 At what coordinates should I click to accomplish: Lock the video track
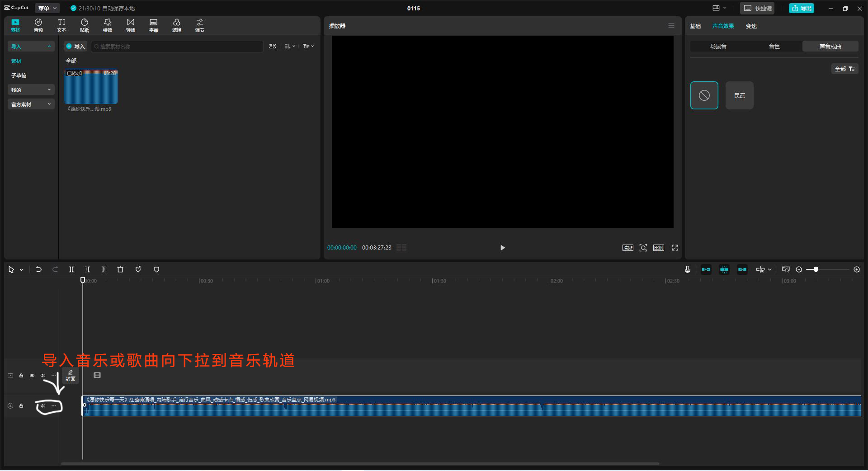[x=21, y=375]
